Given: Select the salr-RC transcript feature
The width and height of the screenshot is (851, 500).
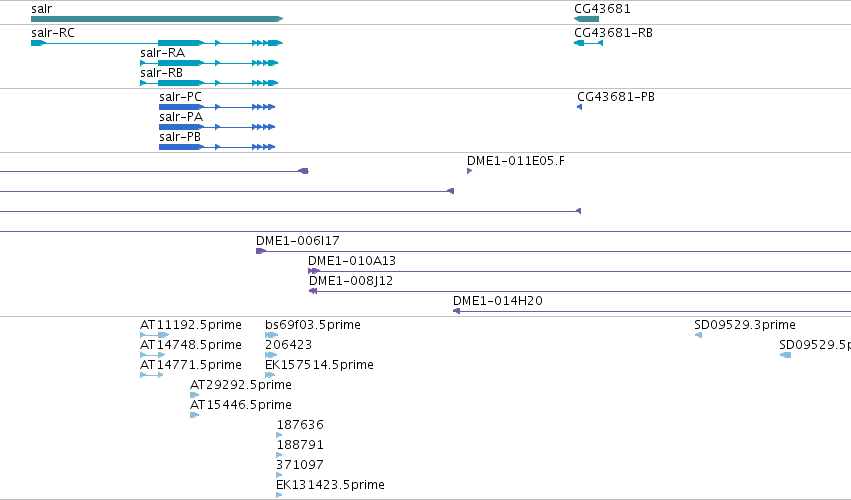Looking at the screenshot, I should point(157,43).
